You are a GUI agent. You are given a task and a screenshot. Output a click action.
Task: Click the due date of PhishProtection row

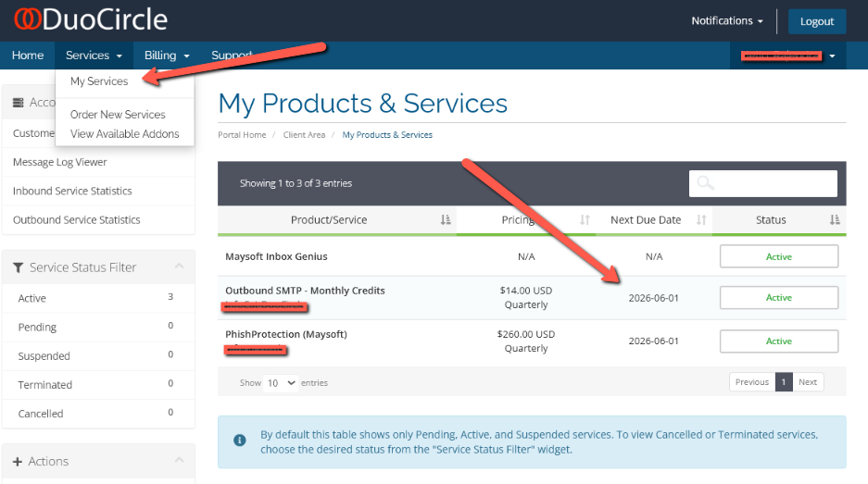pyautogui.click(x=653, y=341)
